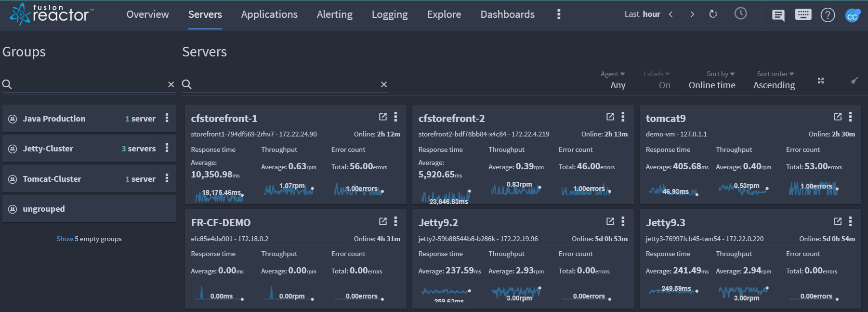Change the Last hour time range
The height and width of the screenshot is (312, 868).
point(642,14)
